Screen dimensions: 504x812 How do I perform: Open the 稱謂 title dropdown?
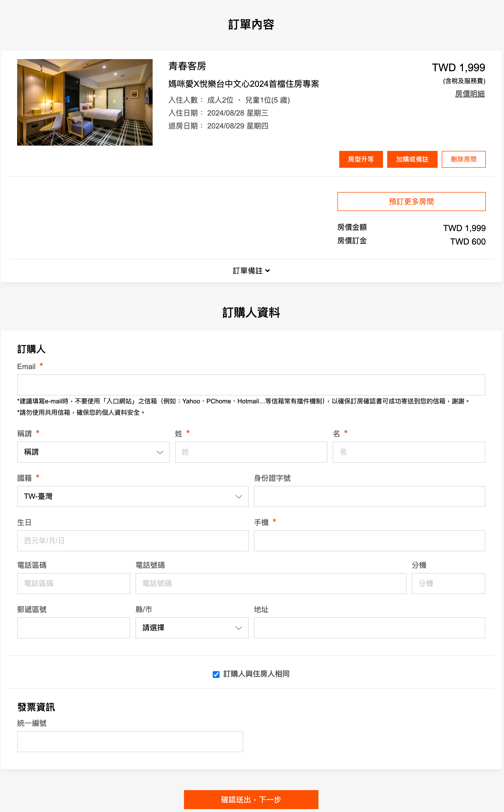pyautogui.click(x=93, y=452)
